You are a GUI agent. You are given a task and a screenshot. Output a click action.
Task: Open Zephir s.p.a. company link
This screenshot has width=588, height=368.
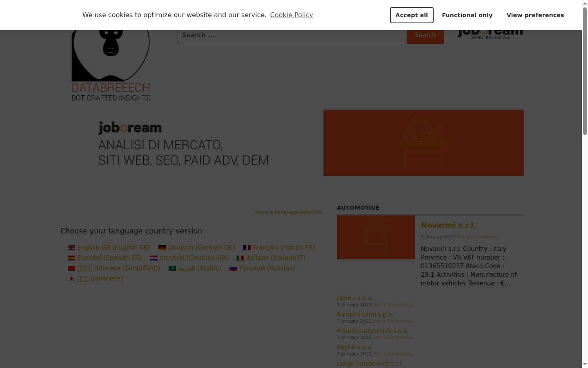point(355,347)
